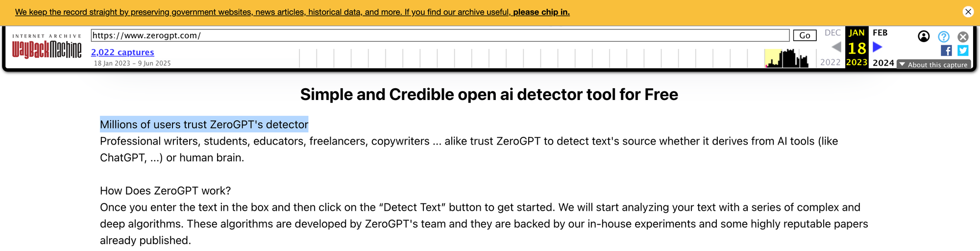This screenshot has height=251, width=980.
Task: Dismiss the yellow donation banner
Action: point(968,12)
